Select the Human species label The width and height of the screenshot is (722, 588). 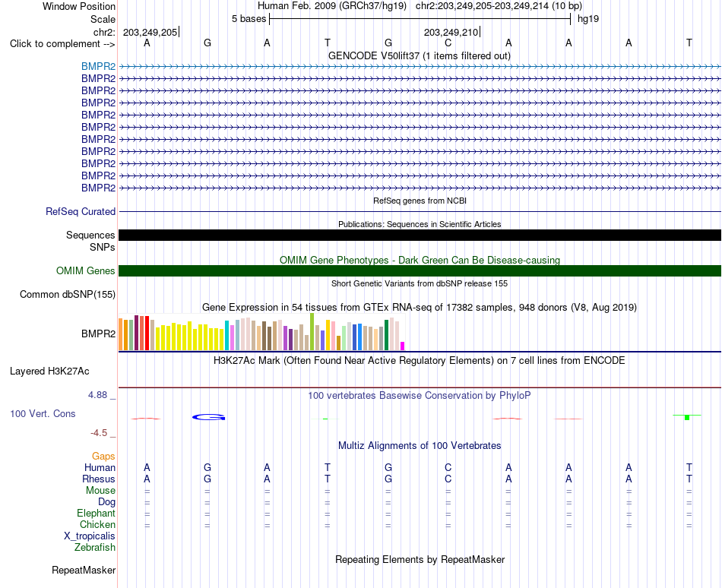(x=100, y=467)
